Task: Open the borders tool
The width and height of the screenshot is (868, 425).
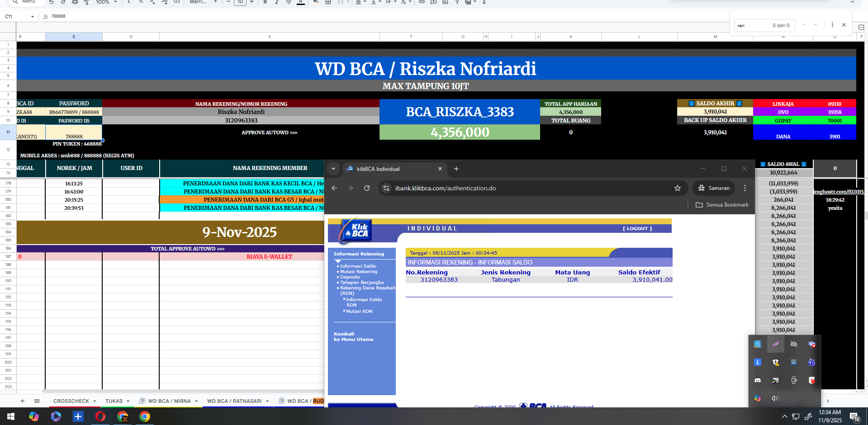Action: click(328, 2)
